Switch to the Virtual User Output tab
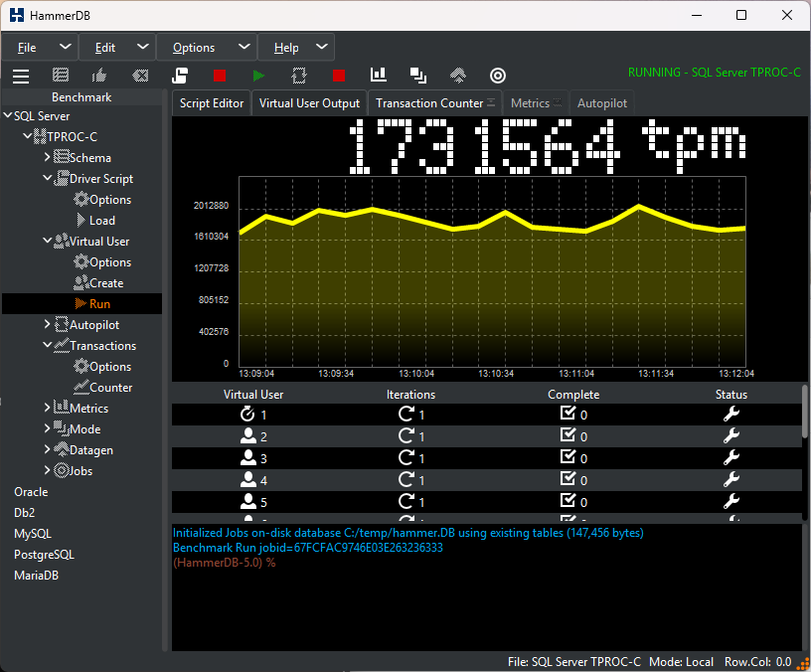This screenshot has width=811, height=672. point(309,103)
